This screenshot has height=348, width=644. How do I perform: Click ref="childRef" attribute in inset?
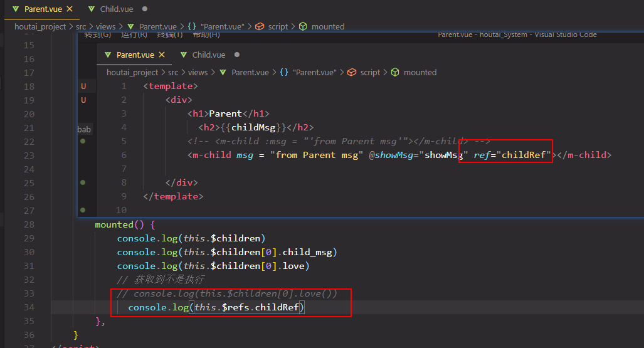[x=512, y=155]
